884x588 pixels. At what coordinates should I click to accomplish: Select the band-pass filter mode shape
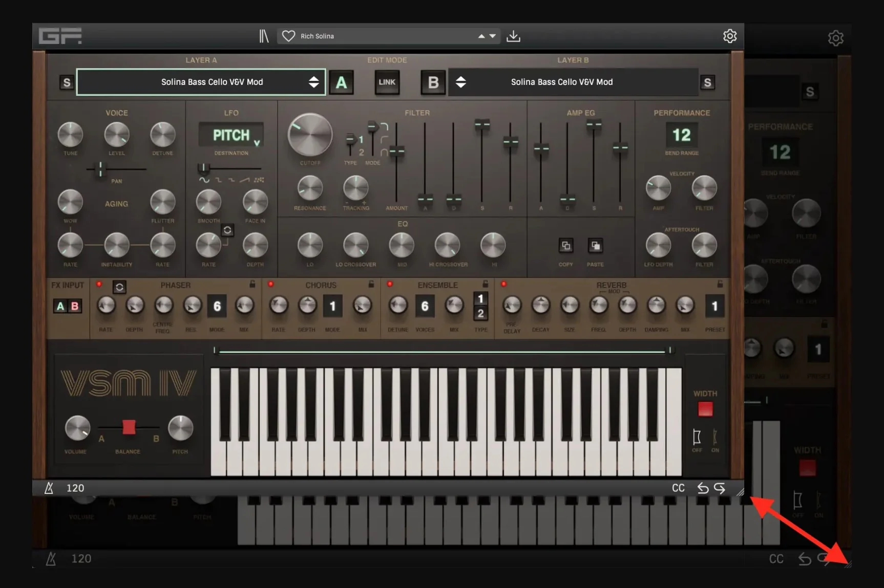pyautogui.click(x=384, y=152)
